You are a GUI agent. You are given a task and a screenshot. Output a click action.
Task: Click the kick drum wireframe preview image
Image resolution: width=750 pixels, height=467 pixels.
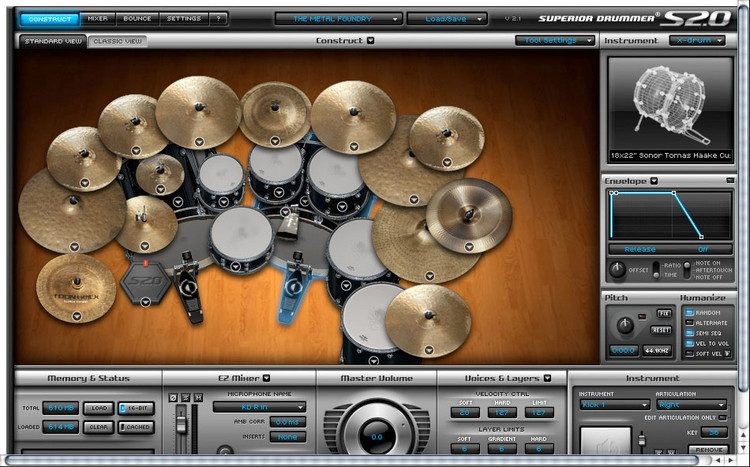coord(671,104)
